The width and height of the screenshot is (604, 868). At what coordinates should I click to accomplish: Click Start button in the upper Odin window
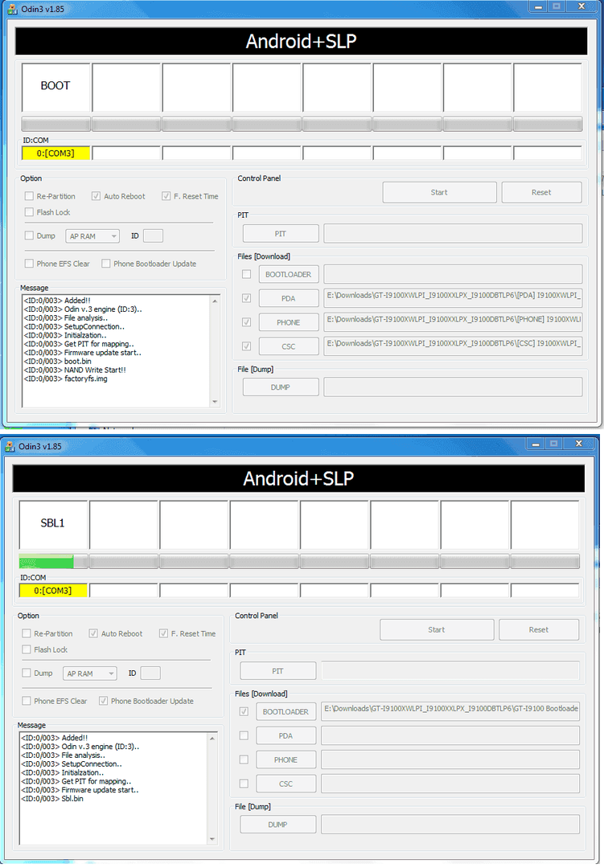point(439,193)
